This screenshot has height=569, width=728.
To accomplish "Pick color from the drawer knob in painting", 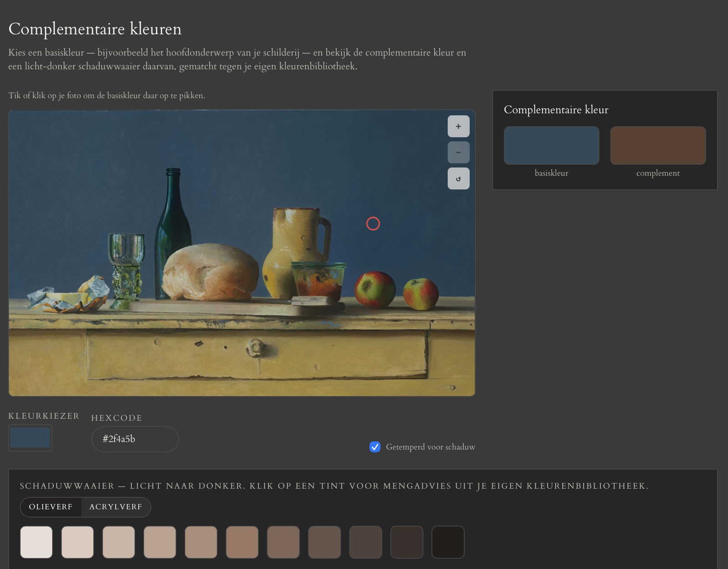I will coord(255,348).
